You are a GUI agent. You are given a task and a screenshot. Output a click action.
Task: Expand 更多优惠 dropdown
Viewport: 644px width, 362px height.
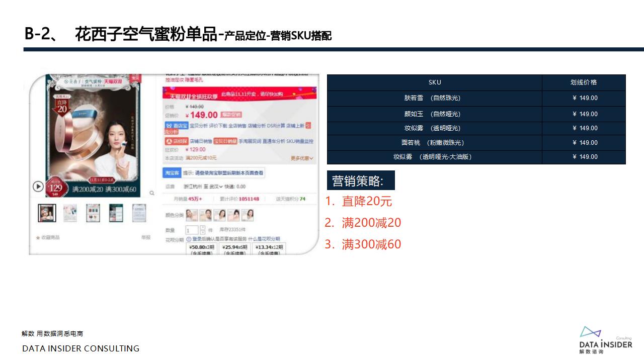pos(302,158)
